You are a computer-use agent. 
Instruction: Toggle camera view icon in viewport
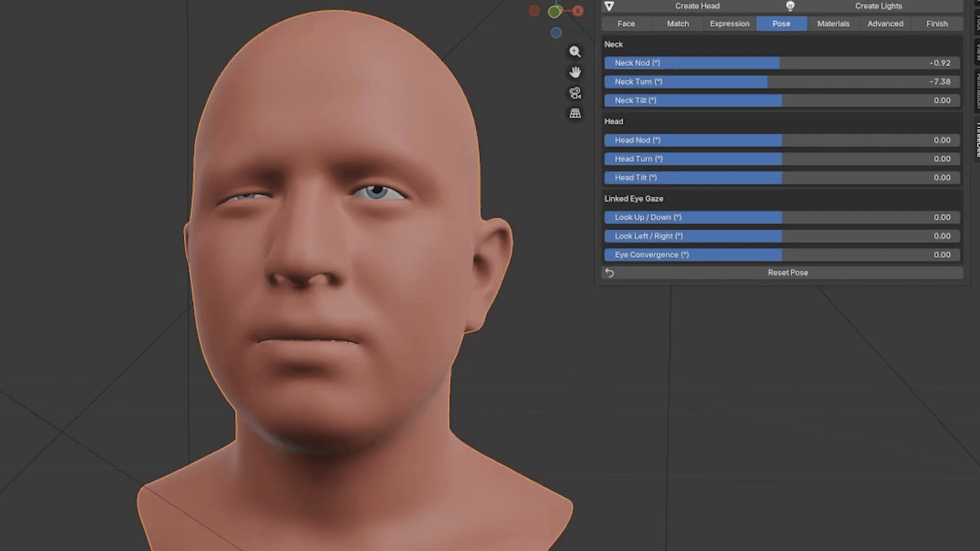click(x=575, y=93)
